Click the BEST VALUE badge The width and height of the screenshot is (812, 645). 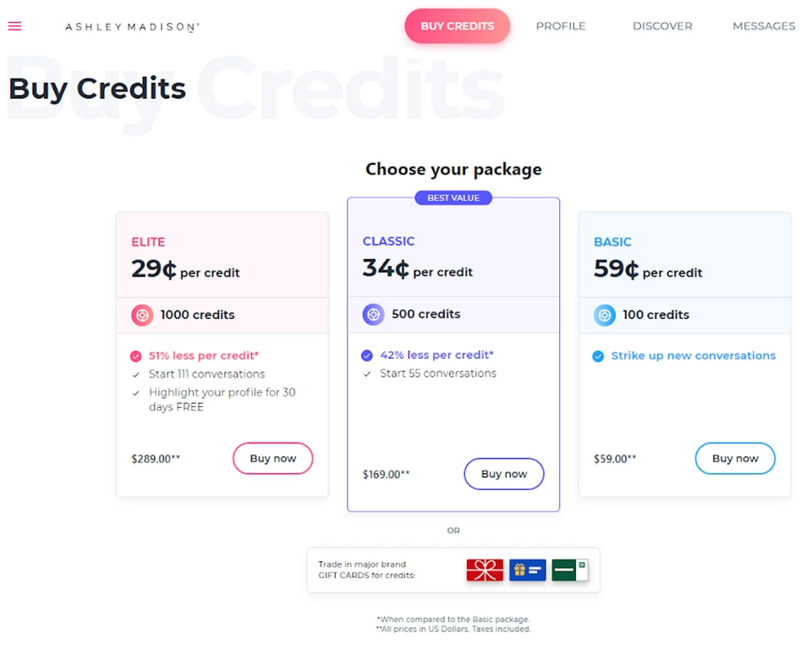[453, 197]
